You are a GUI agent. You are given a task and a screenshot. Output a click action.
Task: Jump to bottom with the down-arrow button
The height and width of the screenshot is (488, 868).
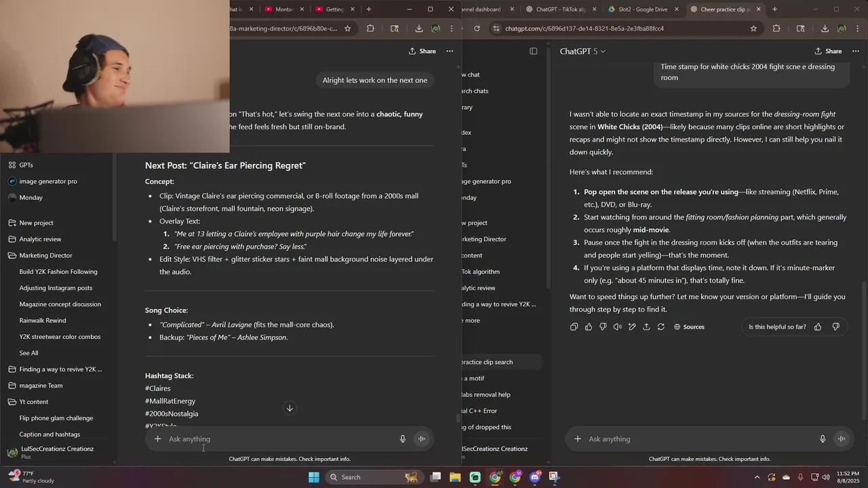tap(290, 408)
